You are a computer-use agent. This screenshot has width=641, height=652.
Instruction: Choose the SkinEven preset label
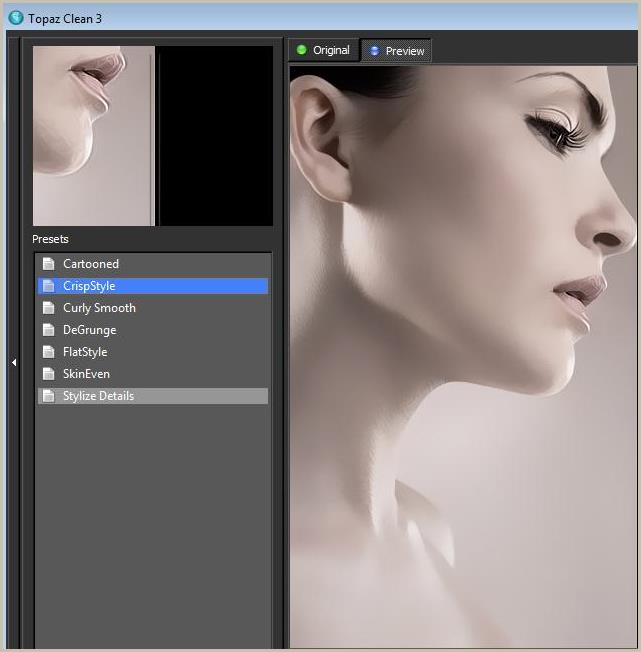pos(86,374)
